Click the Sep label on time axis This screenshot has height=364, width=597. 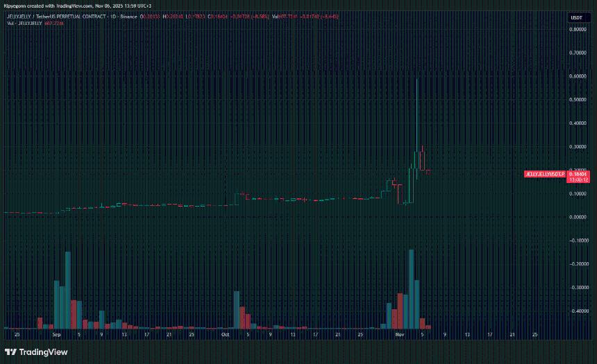pyautogui.click(x=56, y=334)
